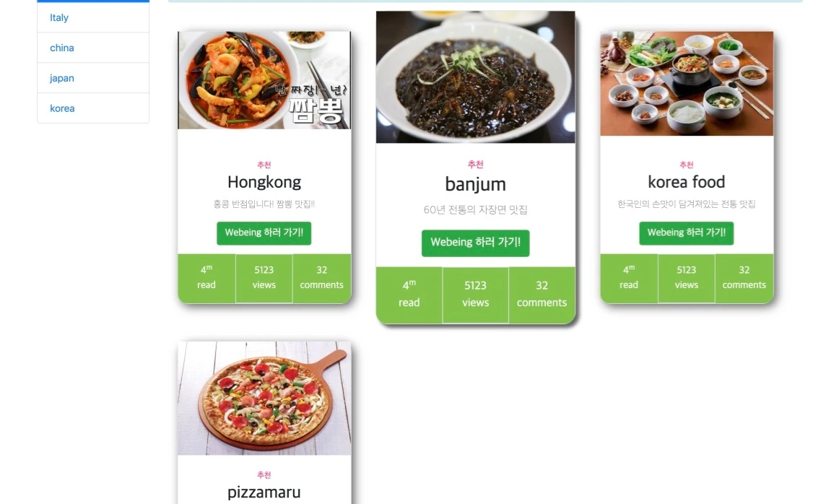Click Webeing button on Hongkong card

(x=264, y=233)
